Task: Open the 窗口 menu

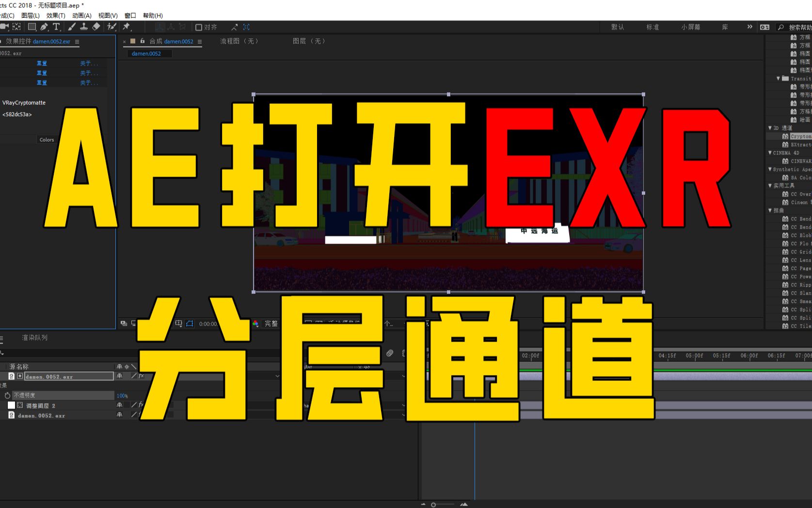Action: click(x=130, y=16)
